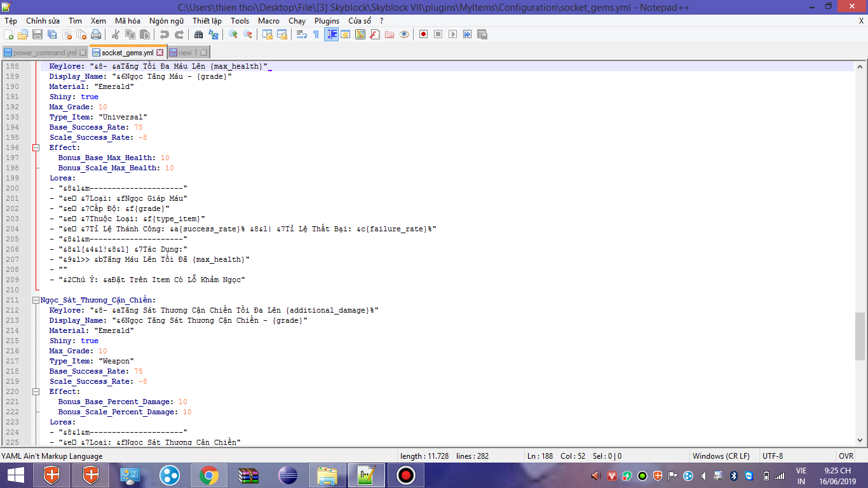
Task: Open the Cửa sổ menu
Action: pos(360,21)
